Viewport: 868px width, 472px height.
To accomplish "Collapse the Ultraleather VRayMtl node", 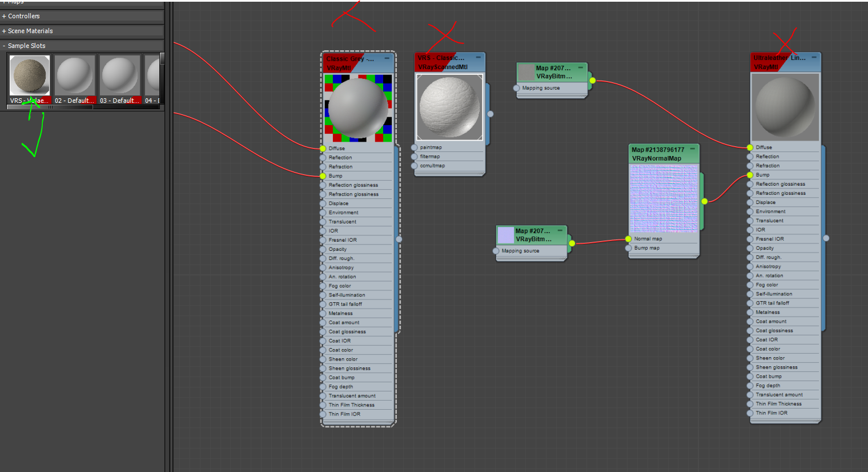I will [814, 57].
